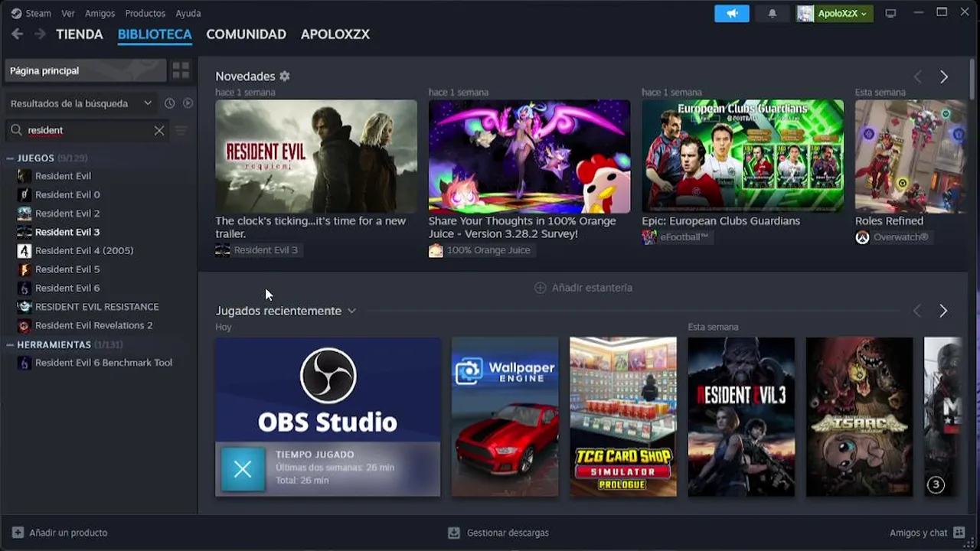
Task: Open the Amigos menu
Action: (x=100, y=14)
